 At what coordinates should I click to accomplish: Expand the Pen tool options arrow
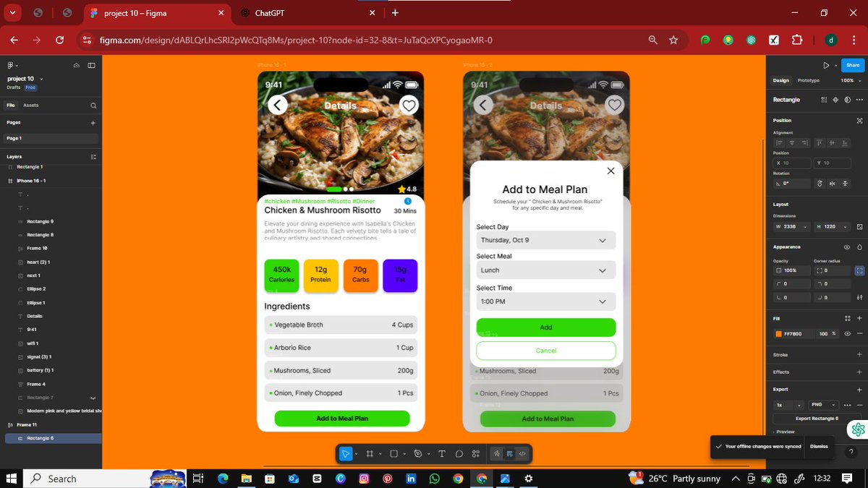(428, 454)
